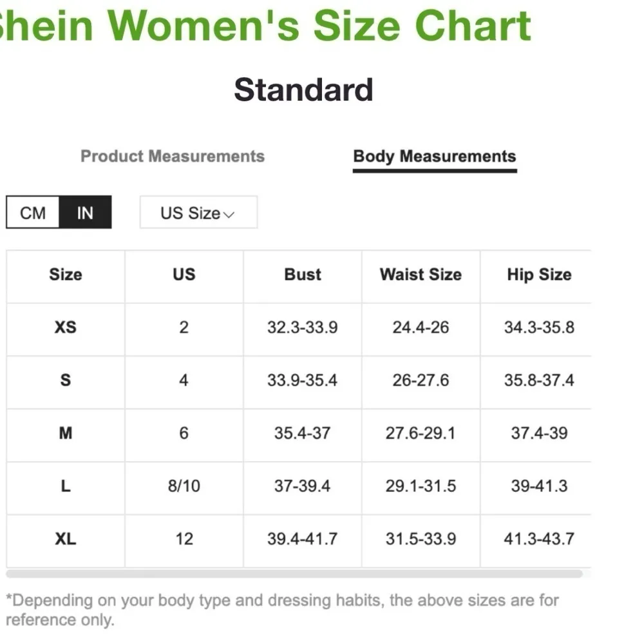Select the XS size row label
644x644 pixels.
(x=66, y=327)
